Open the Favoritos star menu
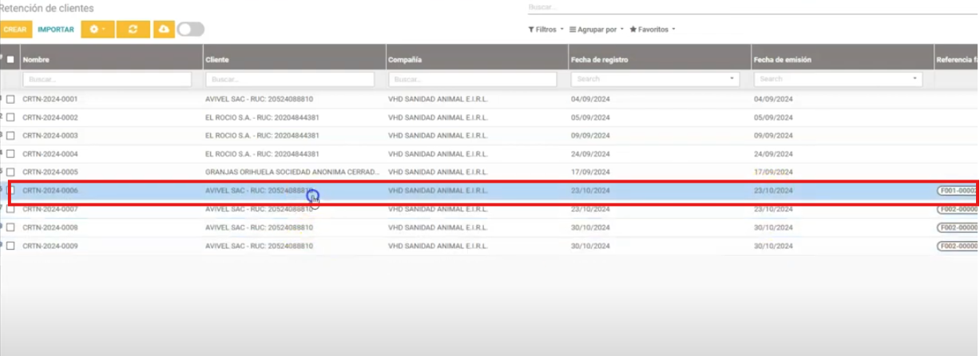The width and height of the screenshot is (980, 356). [652, 30]
